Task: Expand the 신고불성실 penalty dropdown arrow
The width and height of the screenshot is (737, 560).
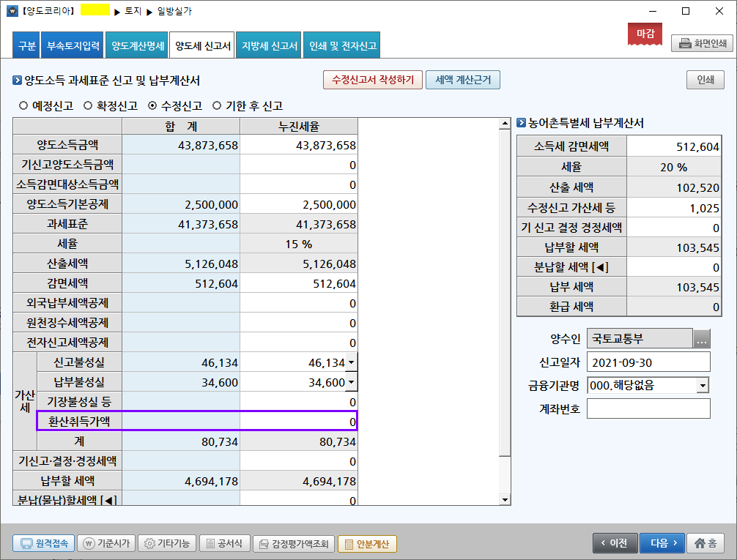Action: (x=351, y=362)
